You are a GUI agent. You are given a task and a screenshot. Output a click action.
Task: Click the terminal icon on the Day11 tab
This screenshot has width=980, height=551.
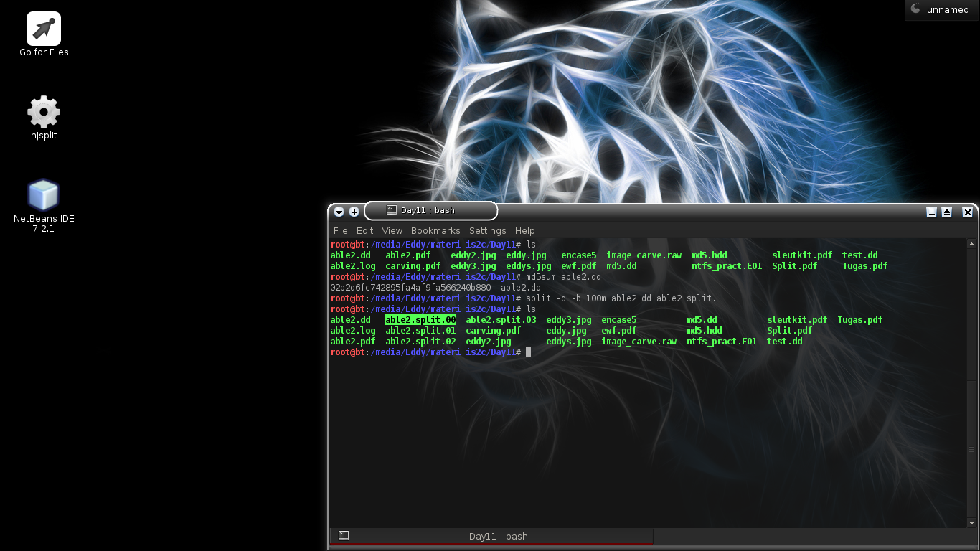[x=392, y=210]
